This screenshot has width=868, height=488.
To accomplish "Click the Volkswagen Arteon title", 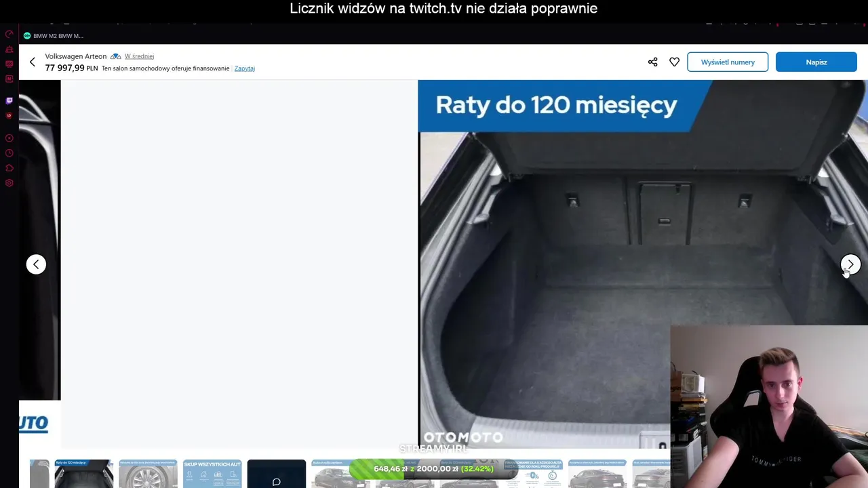I will point(76,56).
